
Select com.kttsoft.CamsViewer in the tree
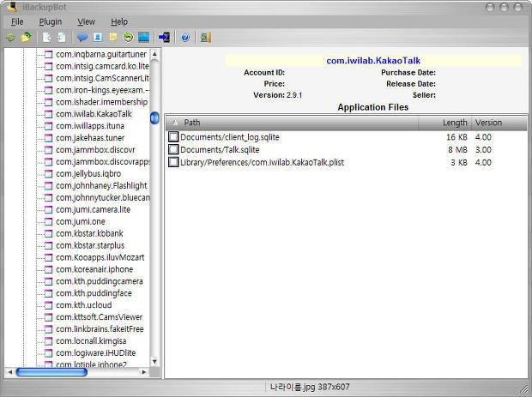tap(99, 317)
